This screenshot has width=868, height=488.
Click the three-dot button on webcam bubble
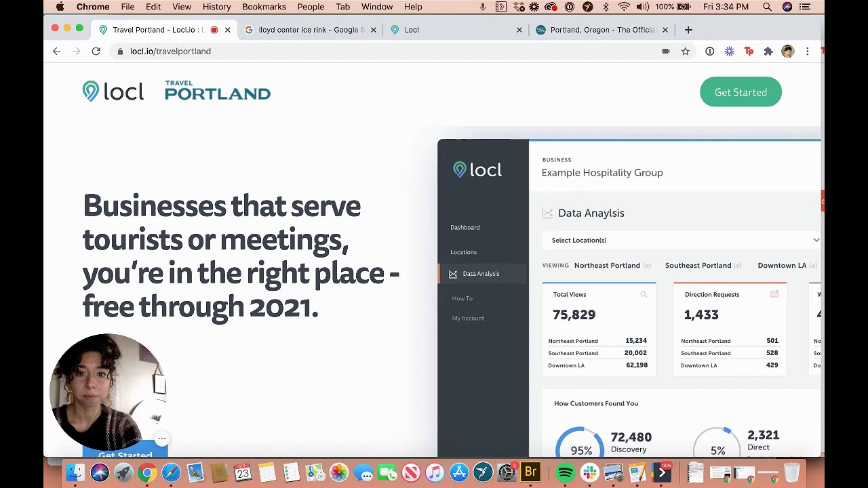click(161, 439)
